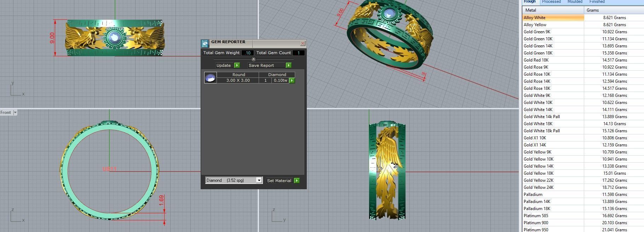Click the Update button
The width and height of the screenshot is (644, 232).
[225, 65]
